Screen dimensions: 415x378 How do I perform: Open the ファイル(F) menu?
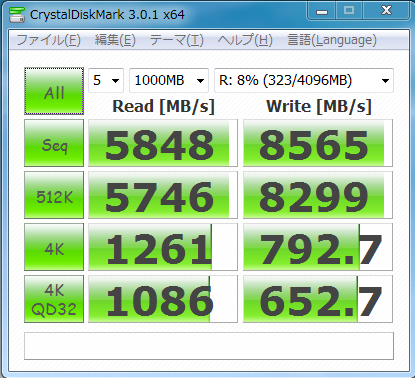[x=49, y=40]
